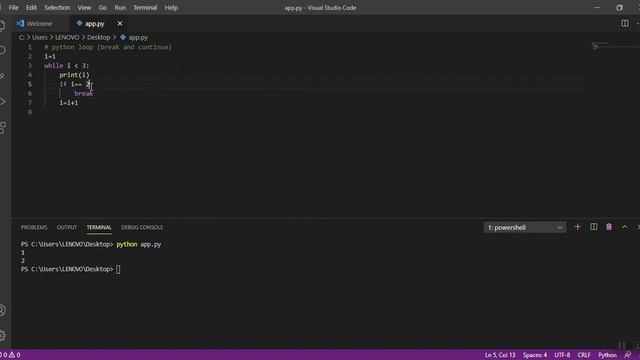
Task: Click app.py in the breadcrumb path
Action: (x=138, y=37)
